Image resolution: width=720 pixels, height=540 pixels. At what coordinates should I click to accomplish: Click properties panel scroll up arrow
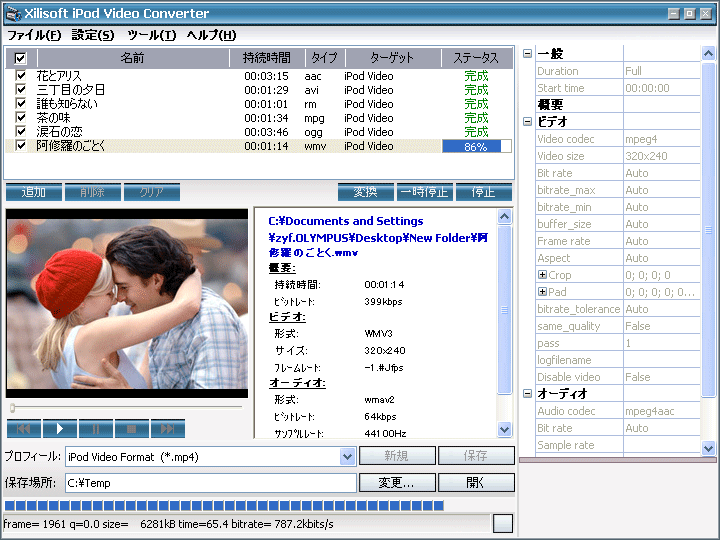click(708, 54)
